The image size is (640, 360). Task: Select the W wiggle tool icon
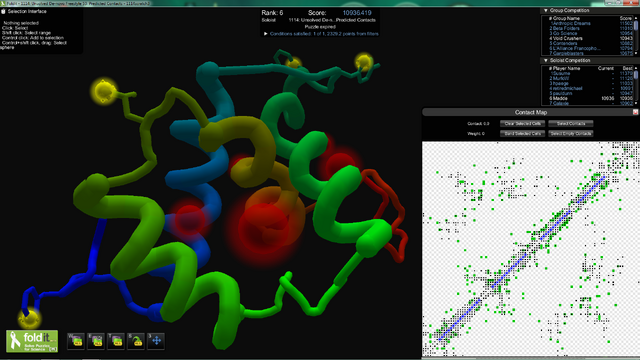(76, 341)
